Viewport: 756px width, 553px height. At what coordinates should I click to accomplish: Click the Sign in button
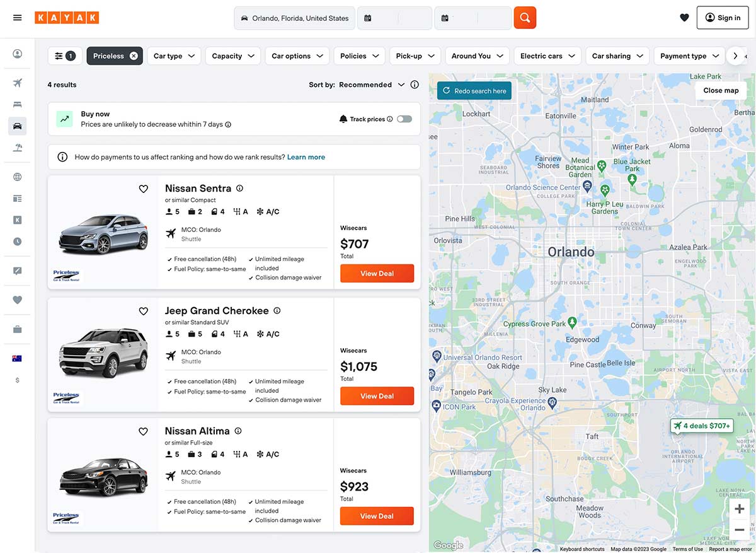click(x=723, y=18)
